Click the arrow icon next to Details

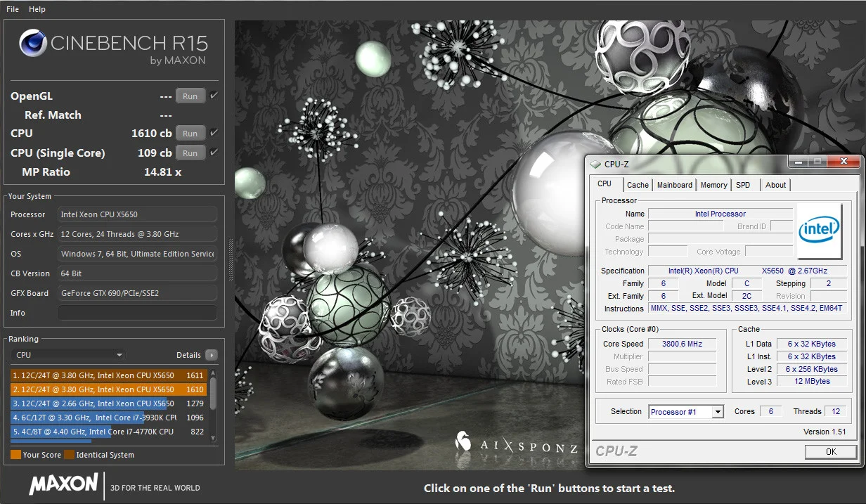(x=211, y=355)
